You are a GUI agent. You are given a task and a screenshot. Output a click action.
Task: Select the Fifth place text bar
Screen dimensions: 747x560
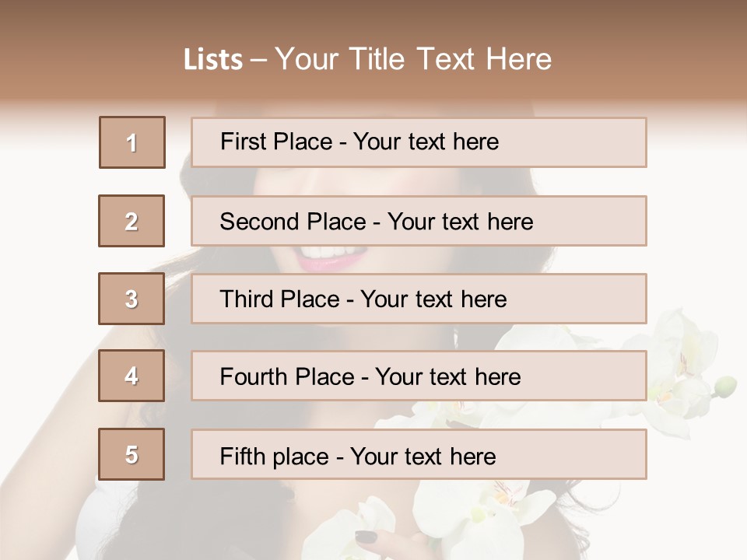pos(419,454)
